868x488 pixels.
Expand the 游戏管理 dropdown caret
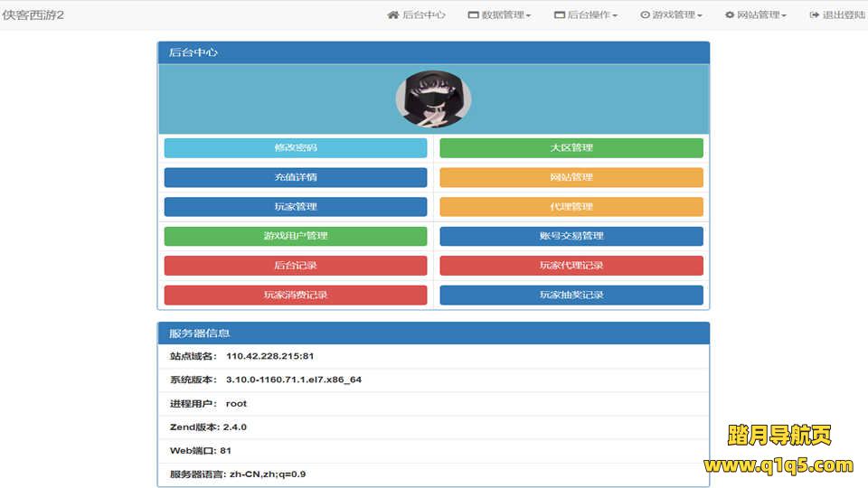pyautogui.click(x=700, y=16)
